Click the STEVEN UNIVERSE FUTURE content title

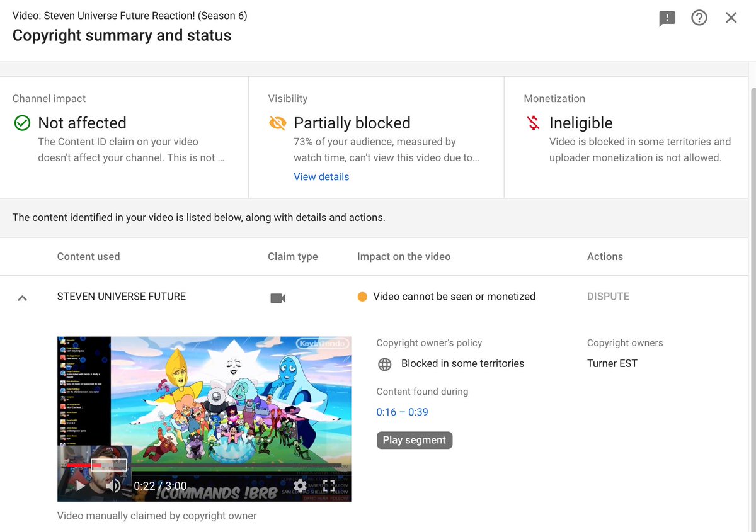pyautogui.click(x=122, y=297)
